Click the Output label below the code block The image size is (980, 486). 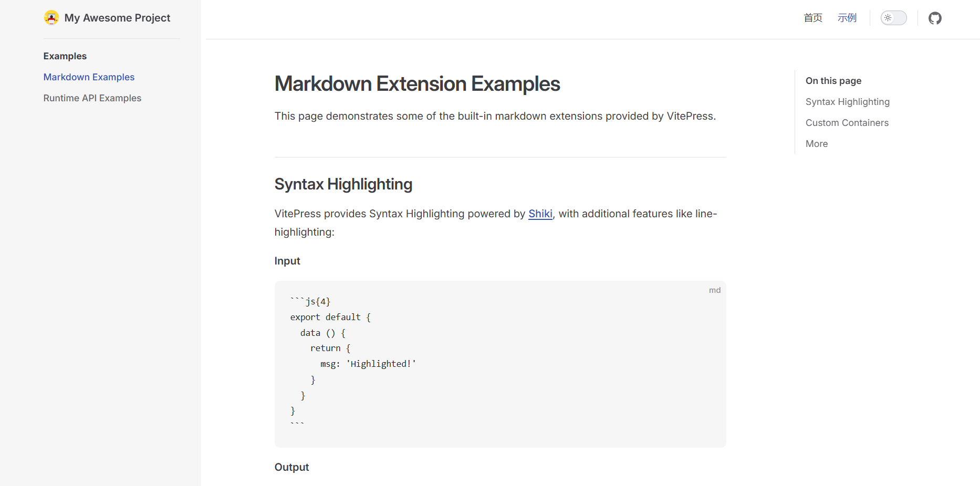coord(291,467)
